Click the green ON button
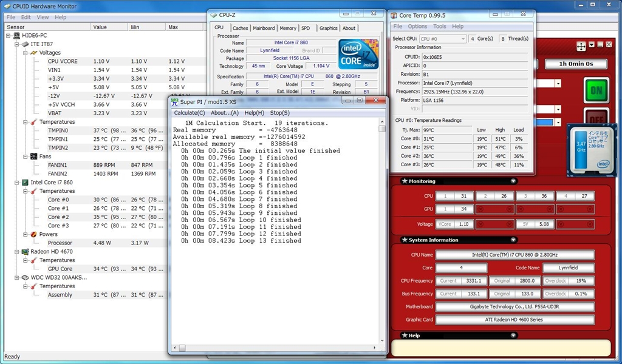Screen dimensions: 622x364 click(x=596, y=91)
